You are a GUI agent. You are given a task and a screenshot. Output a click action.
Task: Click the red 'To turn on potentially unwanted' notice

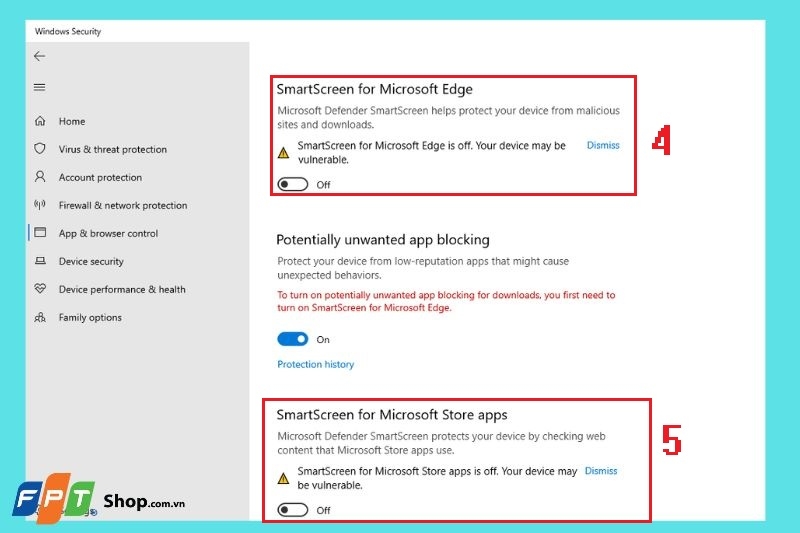pyautogui.click(x=446, y=301)
